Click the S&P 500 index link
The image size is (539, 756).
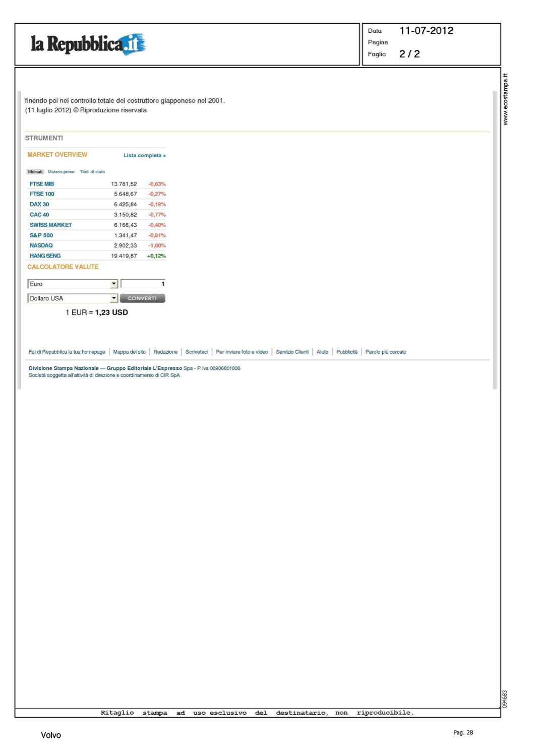coord(41,235)
